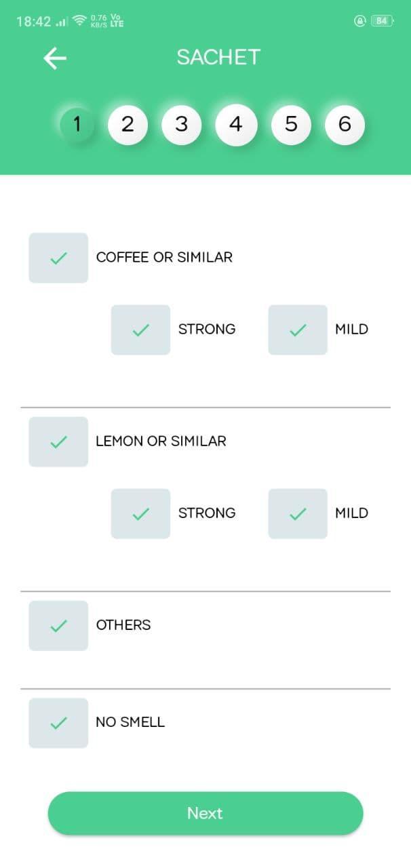This screenshot has width=411, height=868.
Task: Tap the back arrow icon
Action: pos(54,58)
